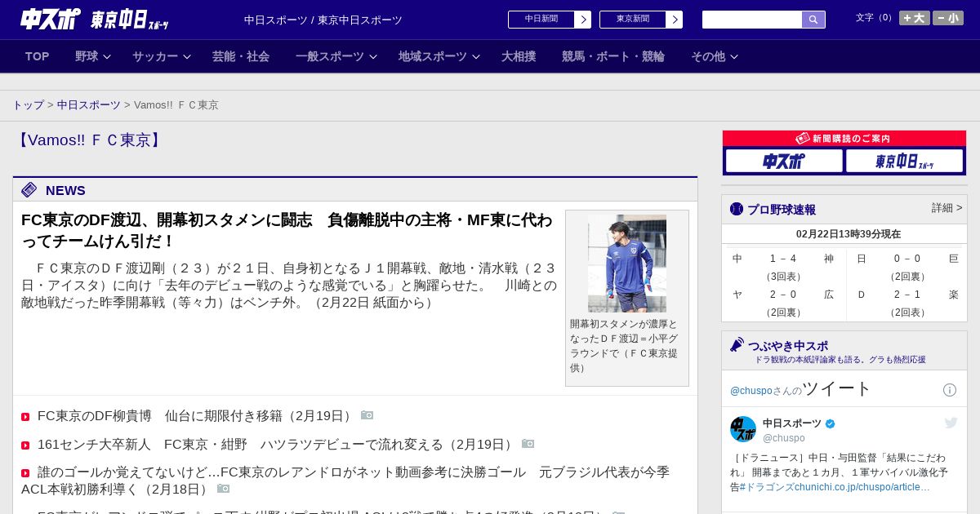
Task: Click the Twitter bird icon
Action: coord(951,423)
